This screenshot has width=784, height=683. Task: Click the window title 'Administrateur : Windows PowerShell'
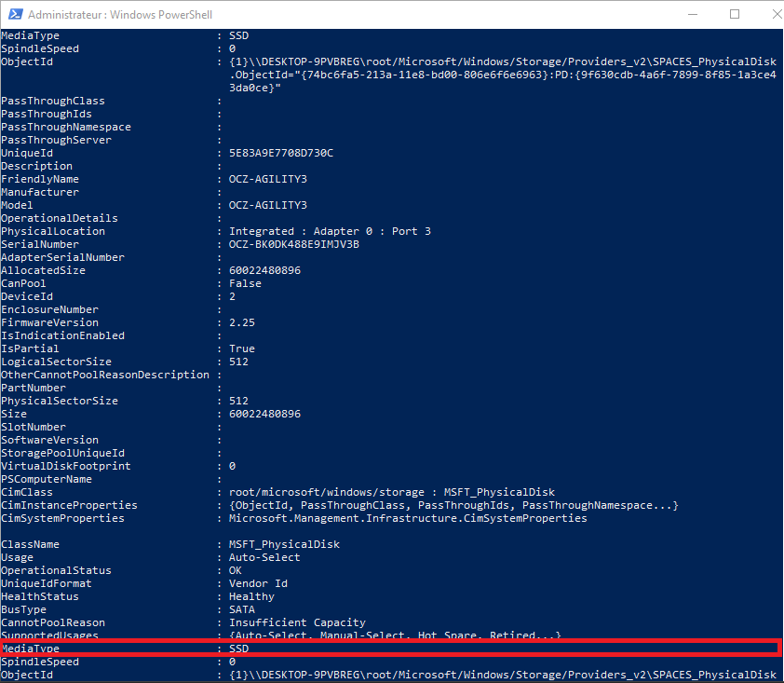coord(120,15)
